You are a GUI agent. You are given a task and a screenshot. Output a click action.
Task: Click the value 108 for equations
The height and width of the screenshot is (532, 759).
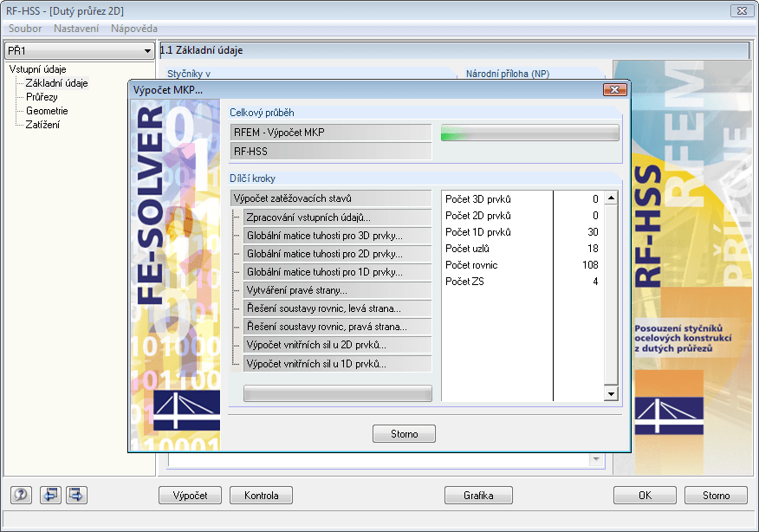click(x=590, y=265)
